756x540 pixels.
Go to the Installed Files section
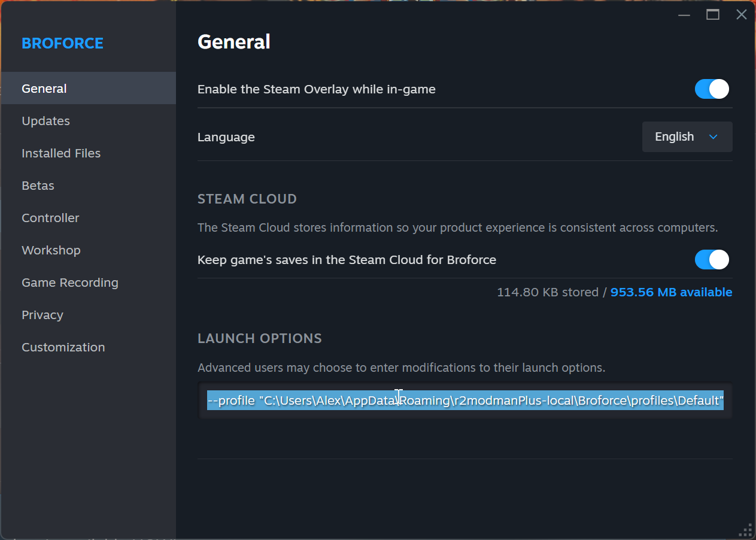[61, 153]
